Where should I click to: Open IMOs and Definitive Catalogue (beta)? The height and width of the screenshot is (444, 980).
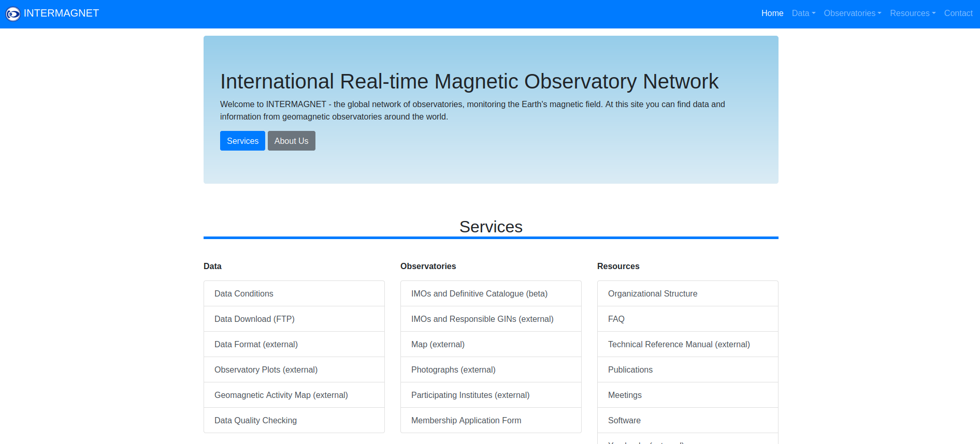[491, 293]
